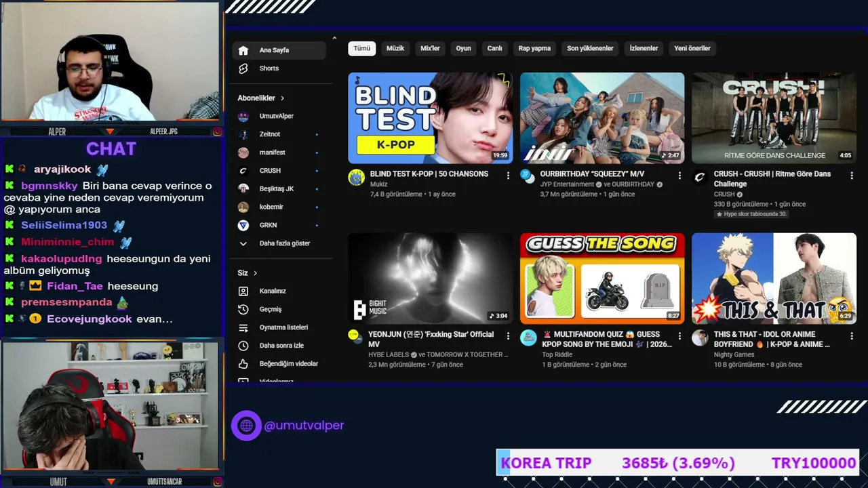
Task: Open the Beğendiğim videolar thumbs-up icon
Action: pos(243,364)
